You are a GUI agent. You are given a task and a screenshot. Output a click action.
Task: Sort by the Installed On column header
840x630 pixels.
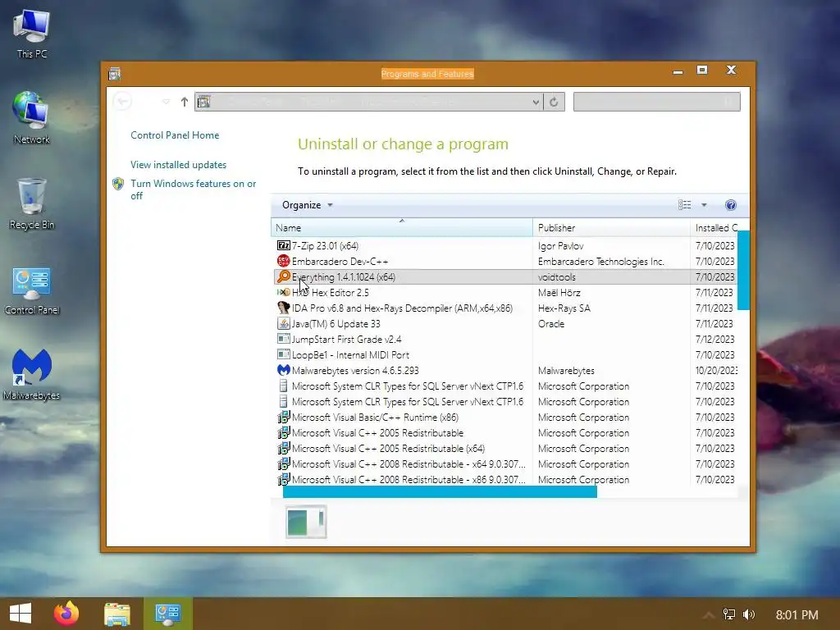[716, 228]
